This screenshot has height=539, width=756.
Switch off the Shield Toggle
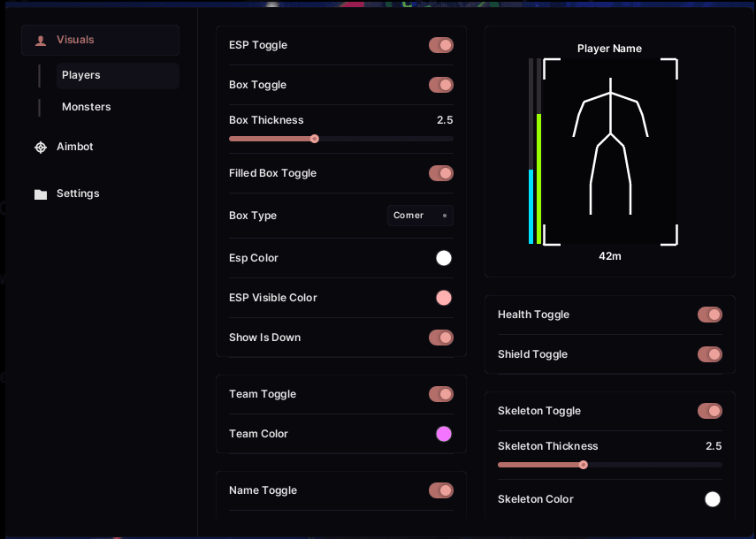710,354
